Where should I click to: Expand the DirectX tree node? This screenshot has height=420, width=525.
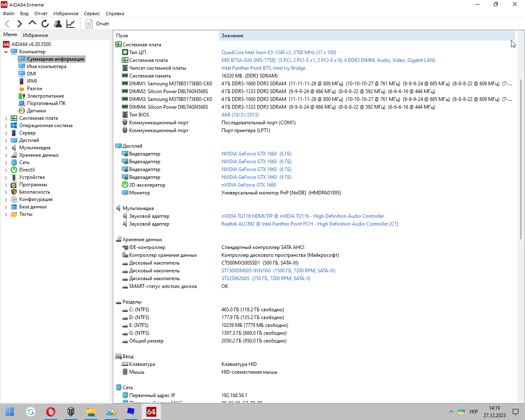6,170
